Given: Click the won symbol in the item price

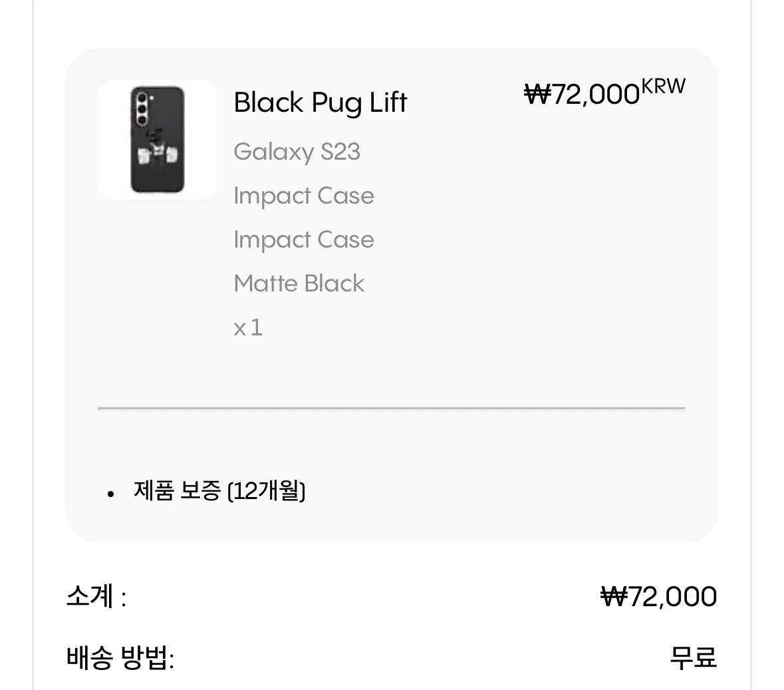Looking at the screenshot, I should tap(537, 94).
